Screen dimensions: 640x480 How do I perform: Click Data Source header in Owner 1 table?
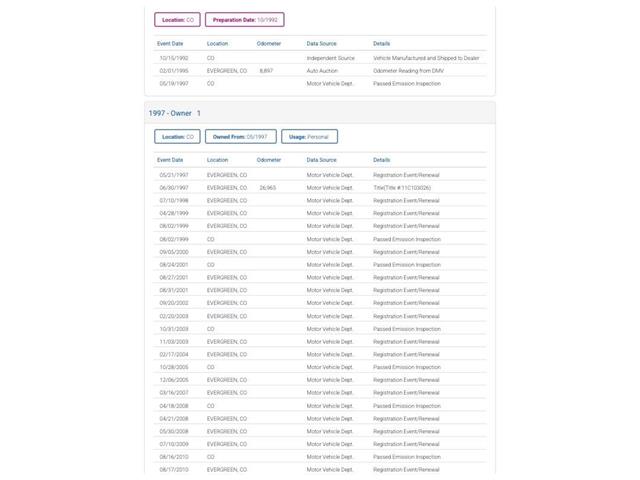[x=321, y=160]
